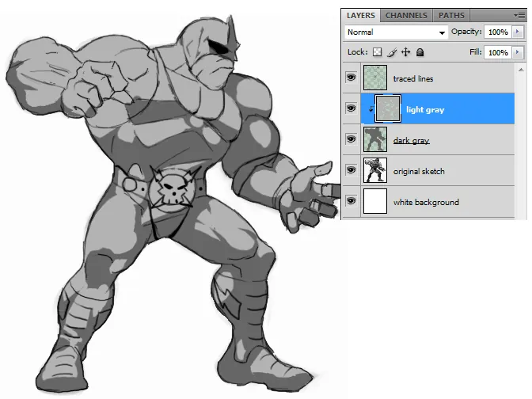
Task: Click the 'dark gray' layer name
Action: (411, 140)
